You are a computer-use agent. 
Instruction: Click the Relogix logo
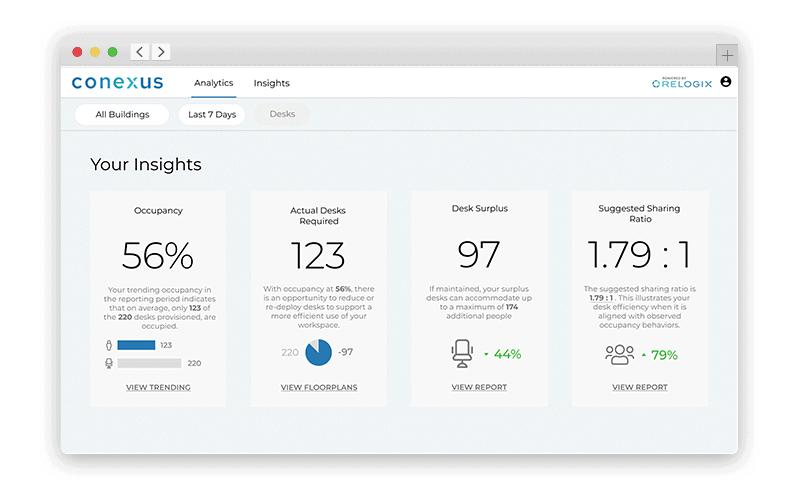pos(682,83)
